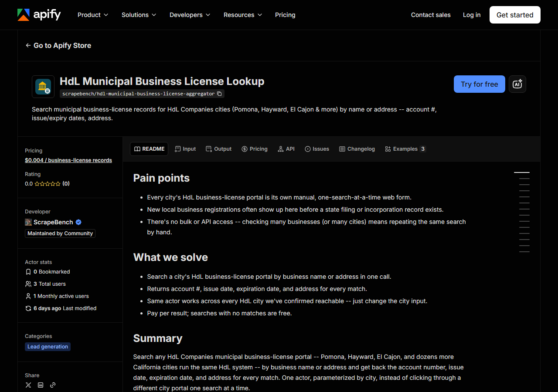
Task: Open the Pricing tab
Action: pos(255,149)
